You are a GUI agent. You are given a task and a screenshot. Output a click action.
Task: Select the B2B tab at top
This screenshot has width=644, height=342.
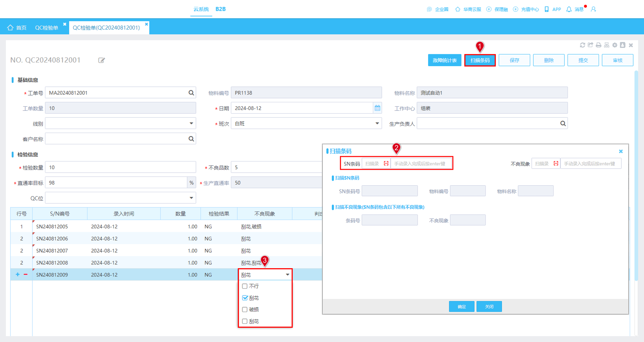[220, 9]
